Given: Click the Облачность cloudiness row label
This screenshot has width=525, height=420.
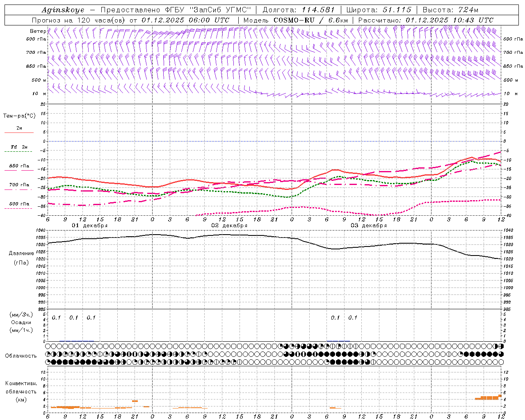Looking at the screenshot, I should pyautogui.click(x=21, y=356).
